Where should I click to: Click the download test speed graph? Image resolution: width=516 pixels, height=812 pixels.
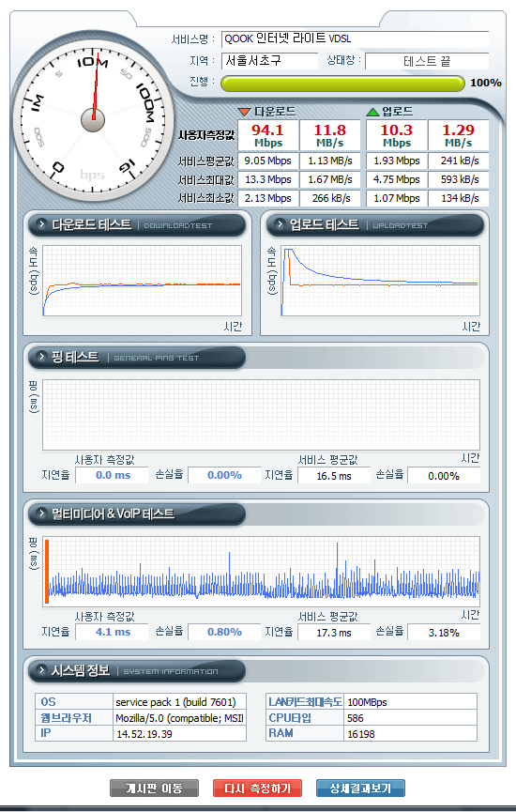click(142, 281)
